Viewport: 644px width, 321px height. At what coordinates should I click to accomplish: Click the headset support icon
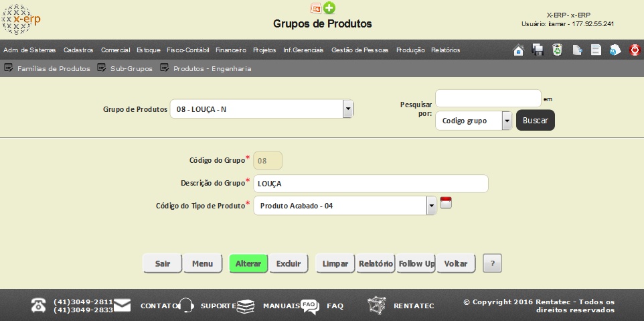187,306
